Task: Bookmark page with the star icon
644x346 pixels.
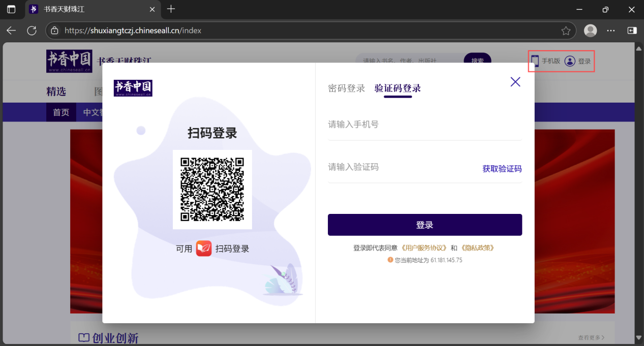Action: pyautogui.click(x=566, y=30)
